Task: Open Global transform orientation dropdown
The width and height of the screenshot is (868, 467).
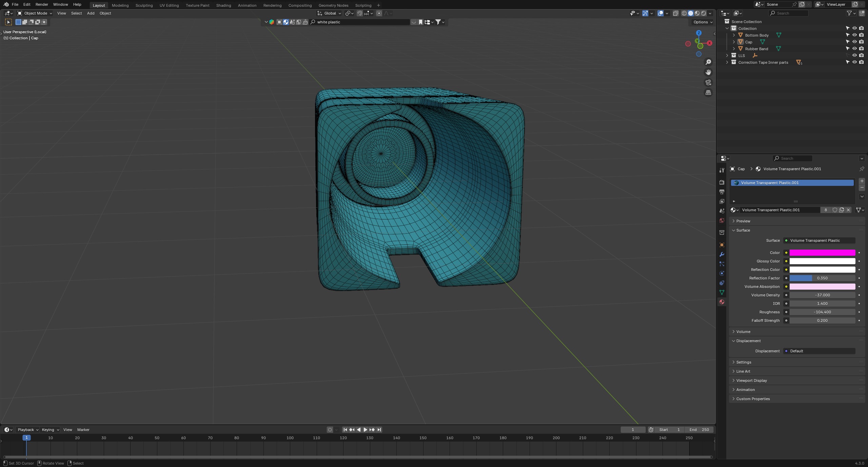Action: 329,13
